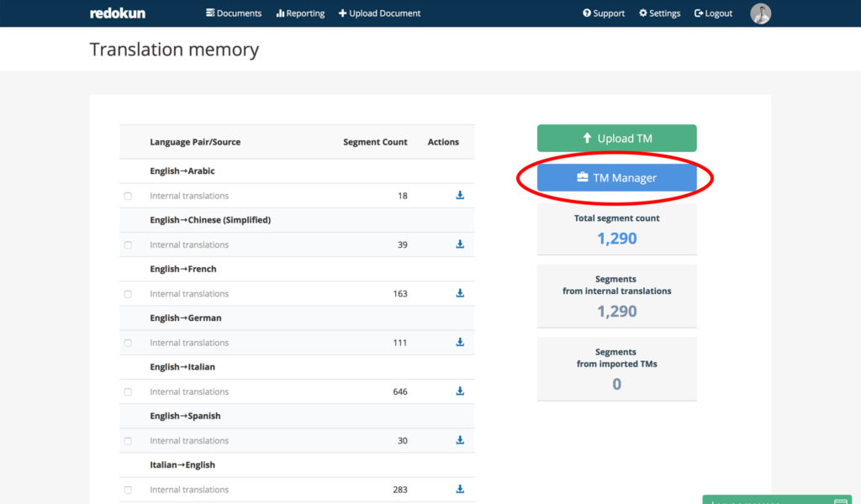Download Italian→English internal translations
861x504 pixels.
460,489
